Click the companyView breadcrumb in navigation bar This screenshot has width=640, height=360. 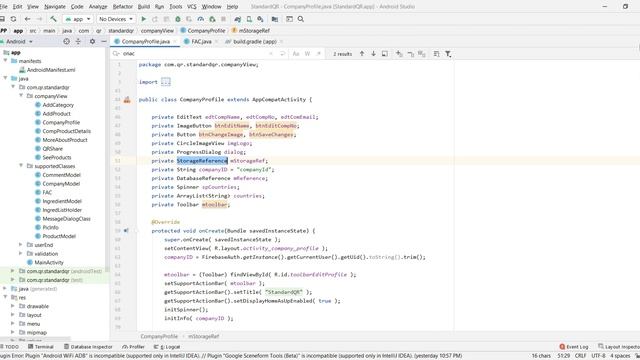[x=157, y=31]
